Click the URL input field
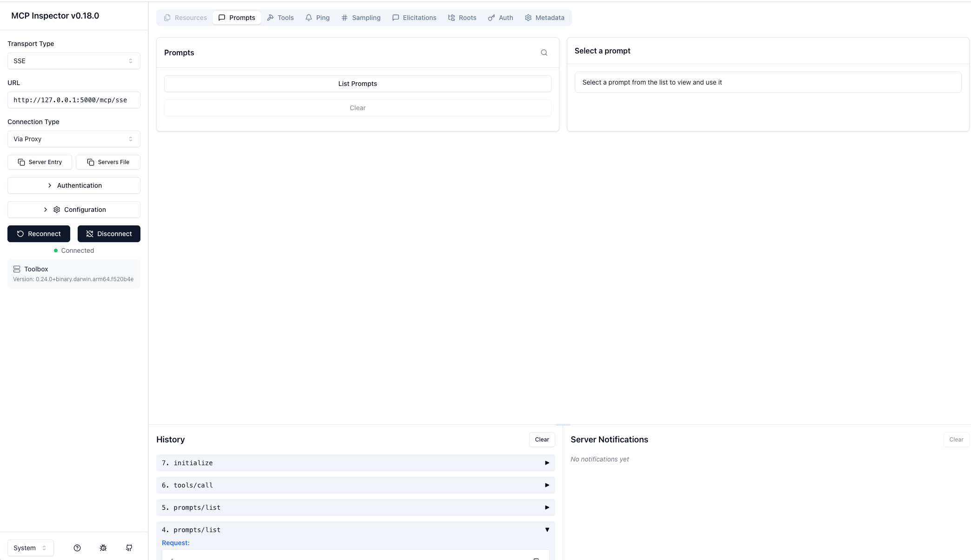971x560 pixels. click(73, 100)
